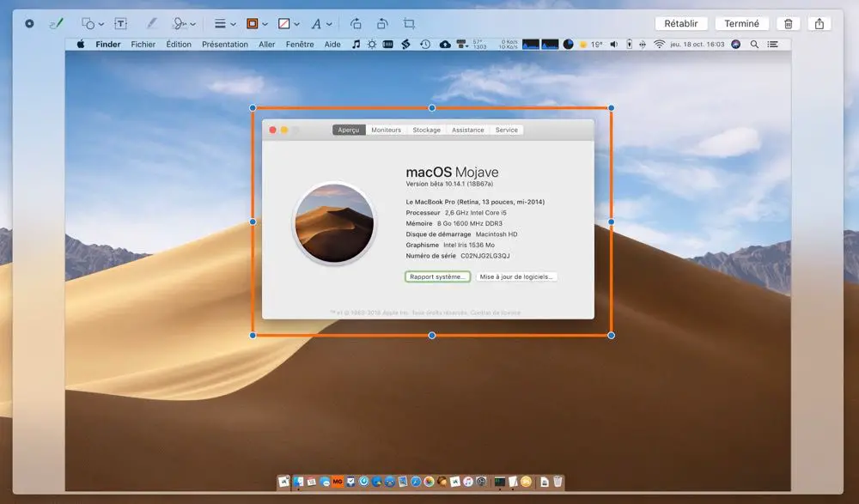This screenshot has width=859, height=504.
Task: Switch to the Service tab
Action: (506, 130)
